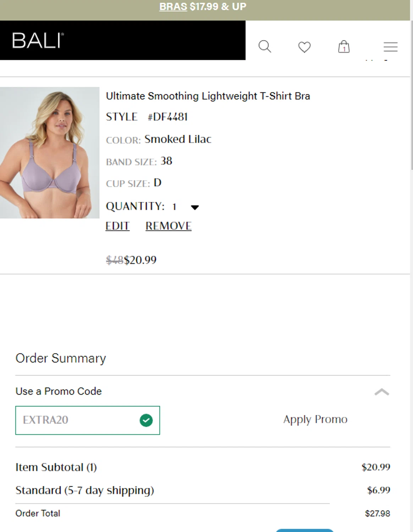This screenshot has height=532, width=413.
Task: Open the shopping bag icon
Action: click(343, 46)
